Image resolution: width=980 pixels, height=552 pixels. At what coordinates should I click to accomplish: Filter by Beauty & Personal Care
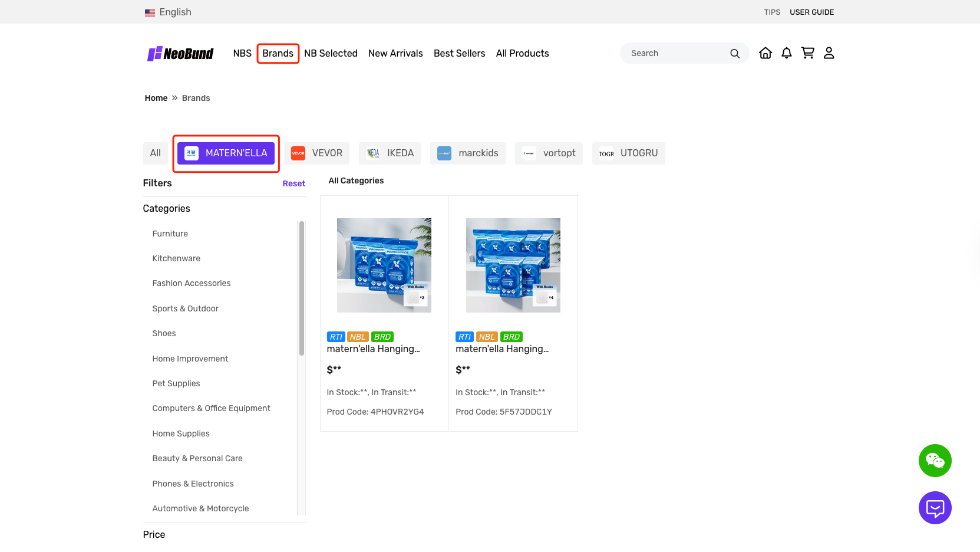(x=197, y=458)
